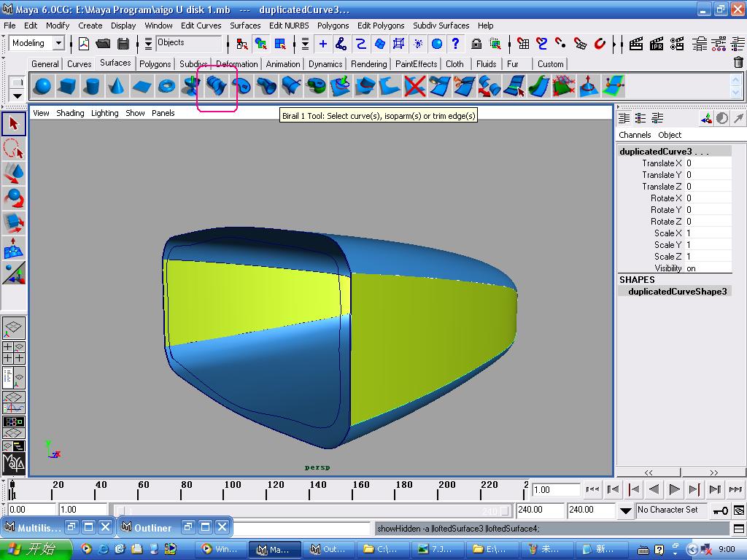The width and height of the screenshot is (747, 560).
Task: Switch on Select by Hierarchy mode
Action: (x=241, y=44)
